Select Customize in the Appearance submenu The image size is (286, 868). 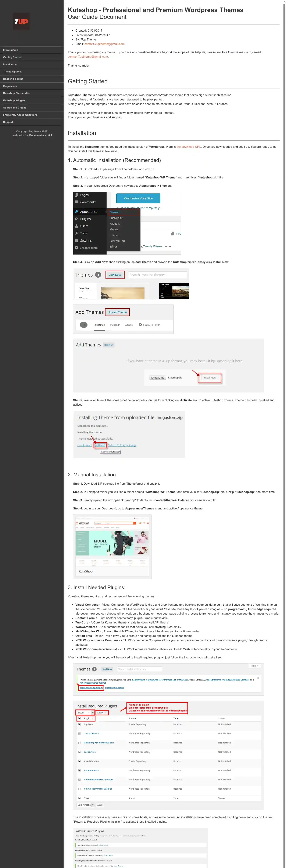116,218
